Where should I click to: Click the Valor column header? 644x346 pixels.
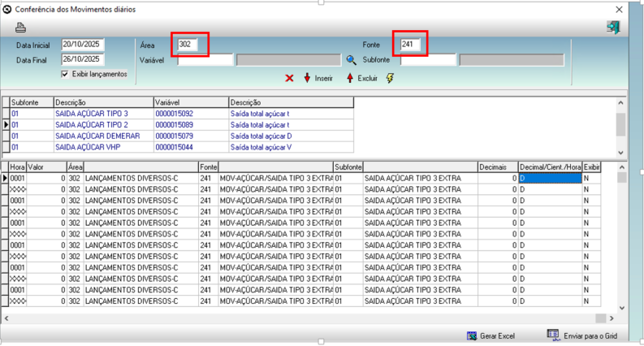coord(47,167)
